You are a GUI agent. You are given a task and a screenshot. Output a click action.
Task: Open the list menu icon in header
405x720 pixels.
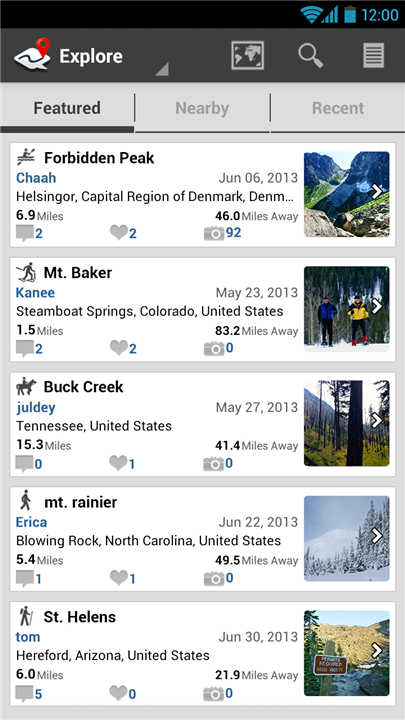coord(373,56)
